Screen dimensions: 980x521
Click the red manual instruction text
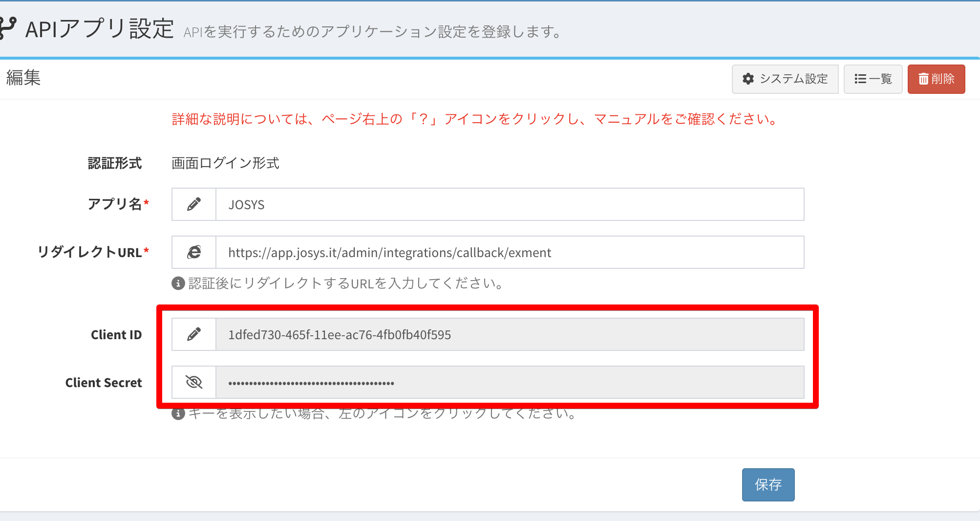(x=475, y=119)
